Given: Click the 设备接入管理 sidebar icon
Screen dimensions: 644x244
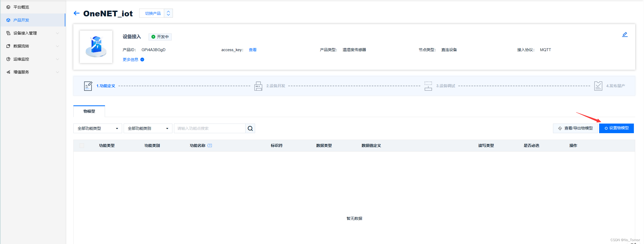Looking at the screenshot, I should pyautogui.click(x=8, y=33).
